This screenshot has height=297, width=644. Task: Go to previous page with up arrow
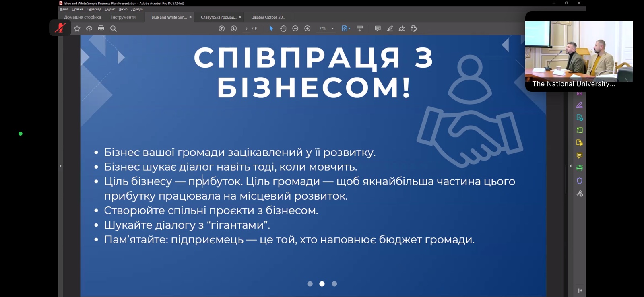(222, 29)
